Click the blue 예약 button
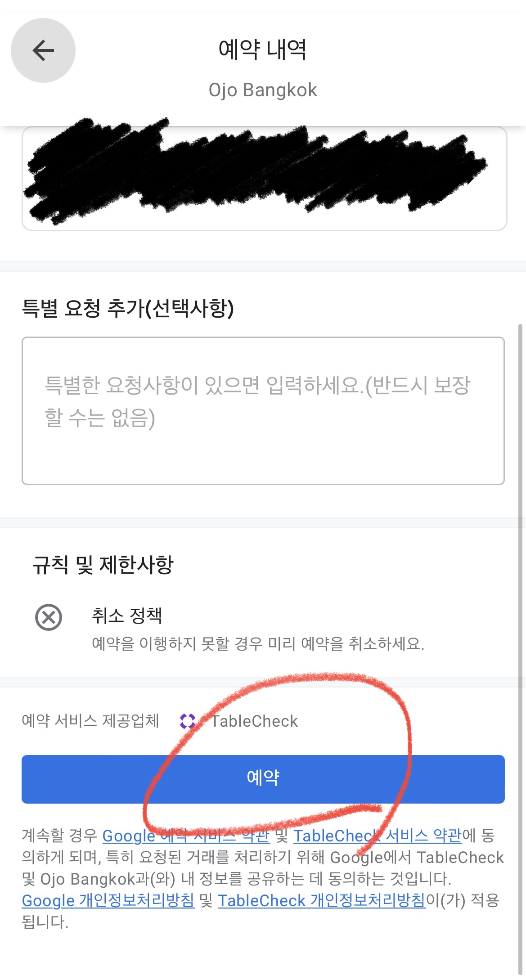The height and width of the screenshot is (980, 526). 263,779
